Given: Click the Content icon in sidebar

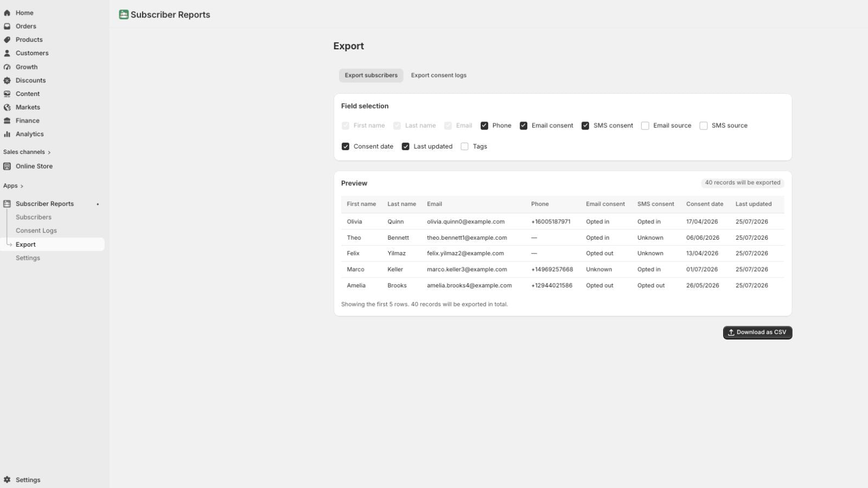Looking at the screenshot, I should (7, 94).
